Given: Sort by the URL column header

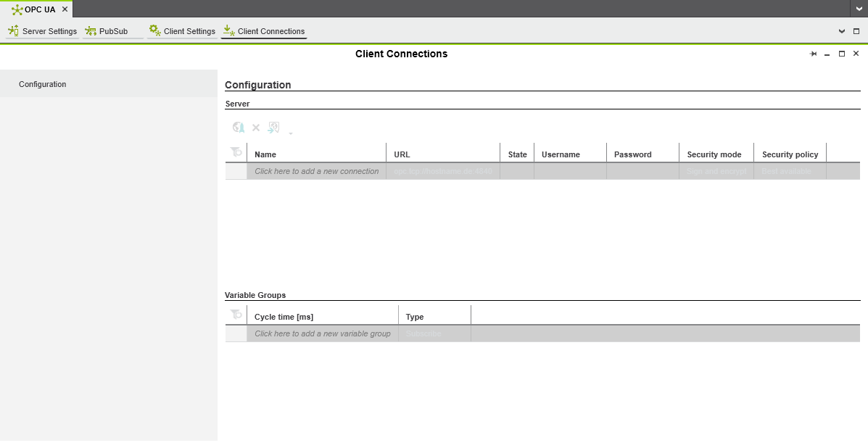Looking at the screenshot, I should (443, 154).
